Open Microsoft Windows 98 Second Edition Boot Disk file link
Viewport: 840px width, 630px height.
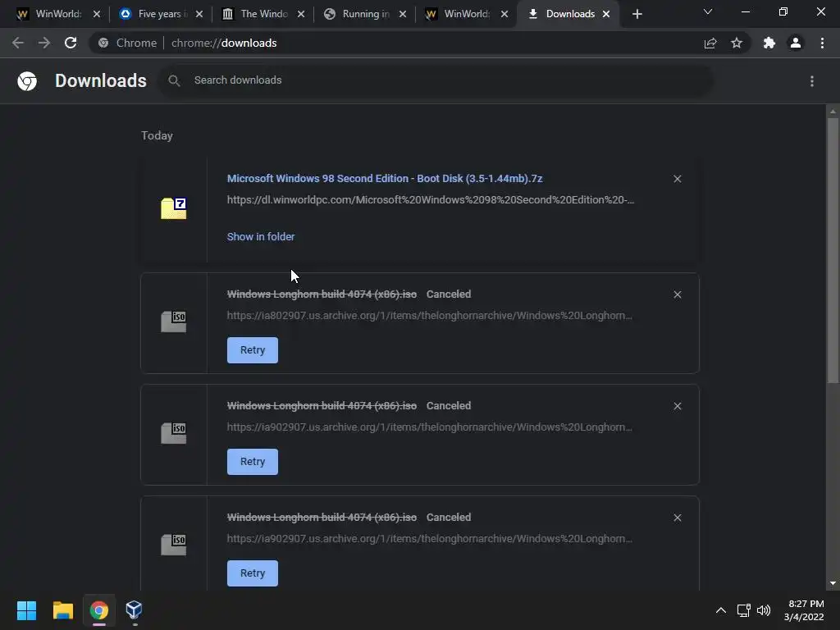pyautogui.click(x=385, y=178)
